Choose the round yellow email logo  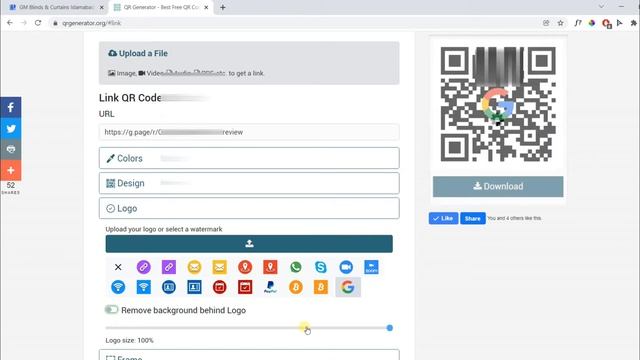point(194,267)
